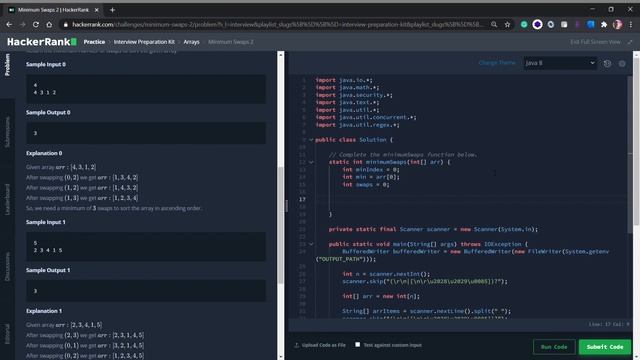Click the 'int minIndex = 0;' code line
This screenshot has width=640, height=360.
point(371,169)
